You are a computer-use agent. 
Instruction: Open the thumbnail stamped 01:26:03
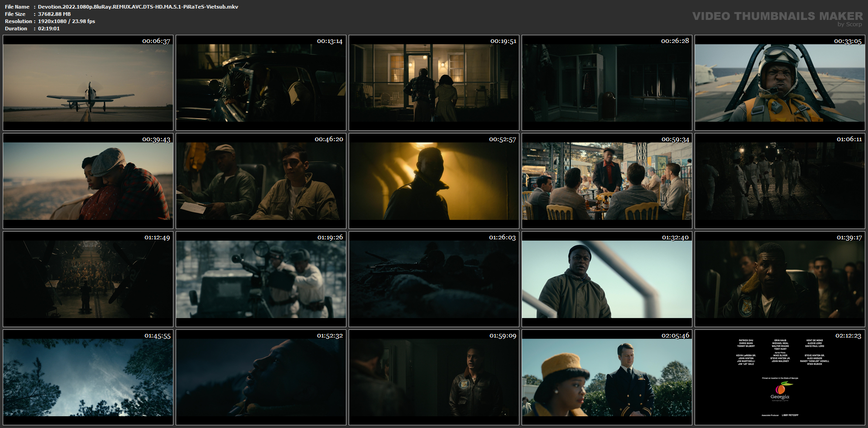[x=434, y=279]
